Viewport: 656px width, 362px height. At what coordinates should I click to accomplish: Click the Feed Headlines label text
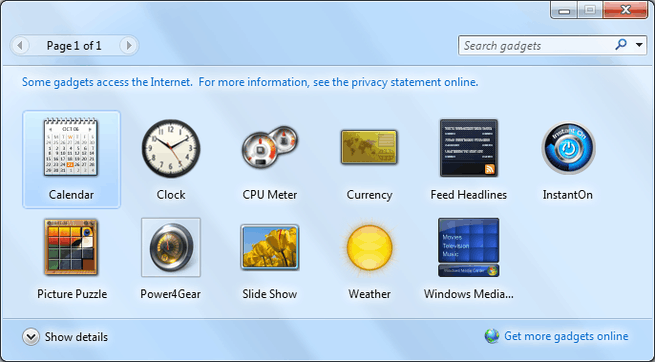point(469,195)
